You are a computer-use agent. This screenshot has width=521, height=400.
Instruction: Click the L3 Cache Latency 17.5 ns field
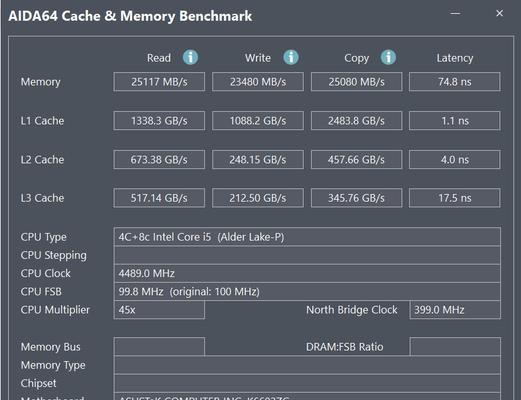click(x=455, y=198)
